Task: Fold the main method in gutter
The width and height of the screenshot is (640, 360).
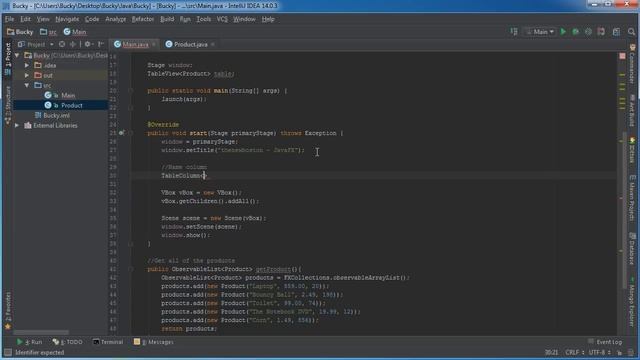Action: pyautogui.click(x=131, y=91)
